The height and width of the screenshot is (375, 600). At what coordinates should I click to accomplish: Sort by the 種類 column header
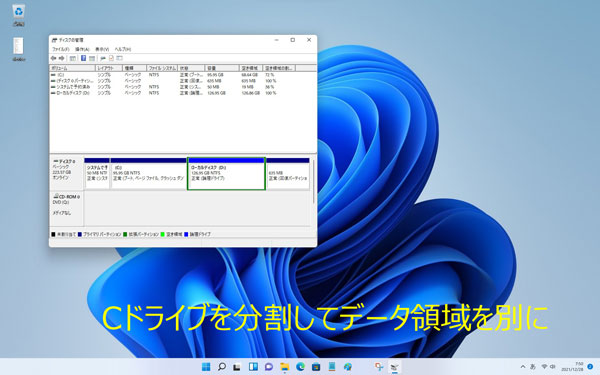(134, 68)
